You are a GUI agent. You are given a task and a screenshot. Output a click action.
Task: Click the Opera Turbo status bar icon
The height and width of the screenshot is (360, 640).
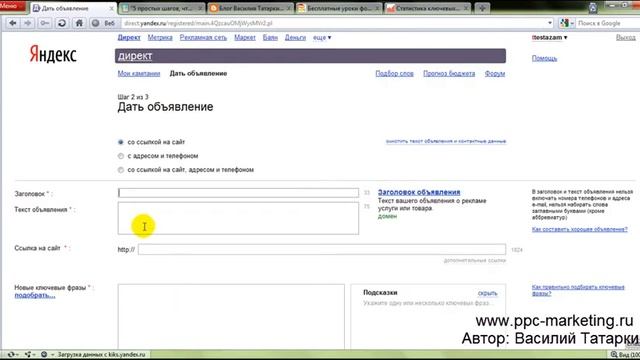[x=44, y=354]
